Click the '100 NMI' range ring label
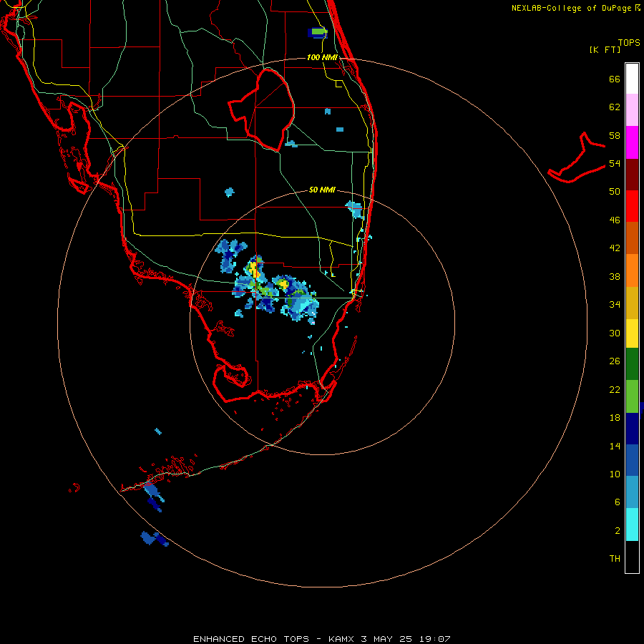The height and width of the screenshot is (644, 644). (322, 57)
